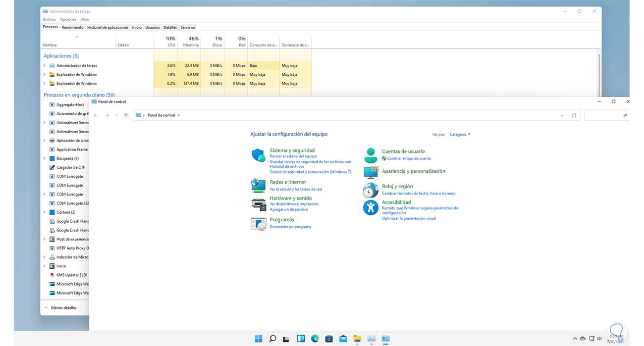Screen dimensions: 644x346
Task: Open the Reloj y región clock icon
Action: (371, 190)
